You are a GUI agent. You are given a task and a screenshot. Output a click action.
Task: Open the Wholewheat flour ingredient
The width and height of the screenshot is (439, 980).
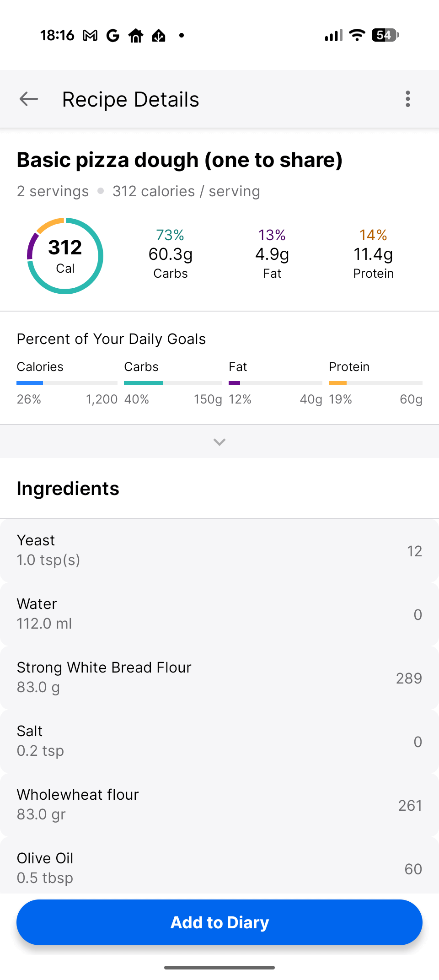219,805
